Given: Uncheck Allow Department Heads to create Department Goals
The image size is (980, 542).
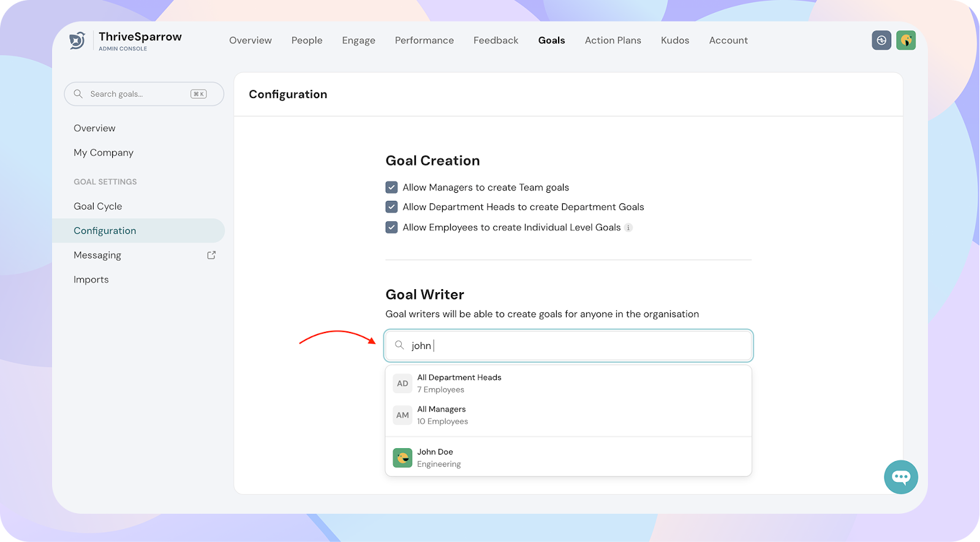Looking at the screenshot, I should coord(391,207).
